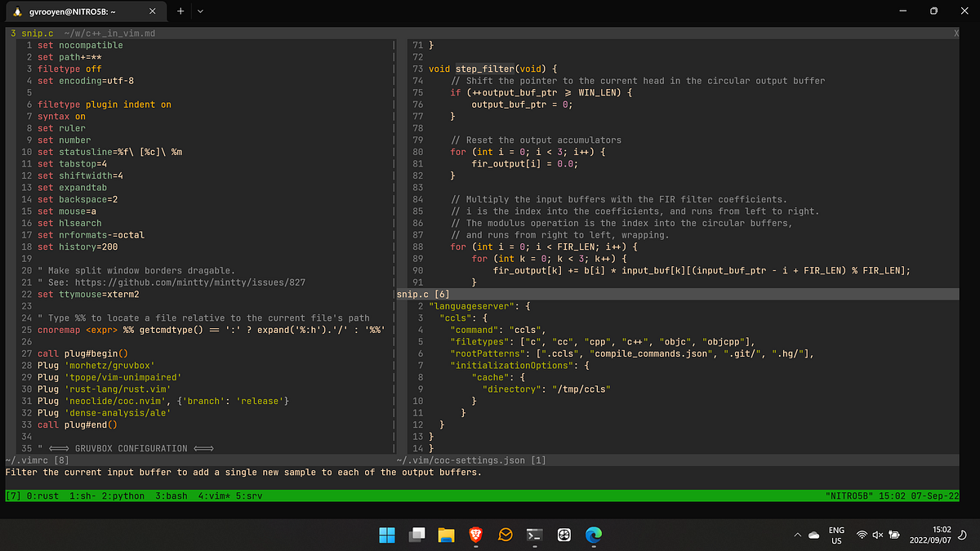The image size is (980, 551).
Task: Open a new terminal tab with plus button
Action: coord(179,11)
